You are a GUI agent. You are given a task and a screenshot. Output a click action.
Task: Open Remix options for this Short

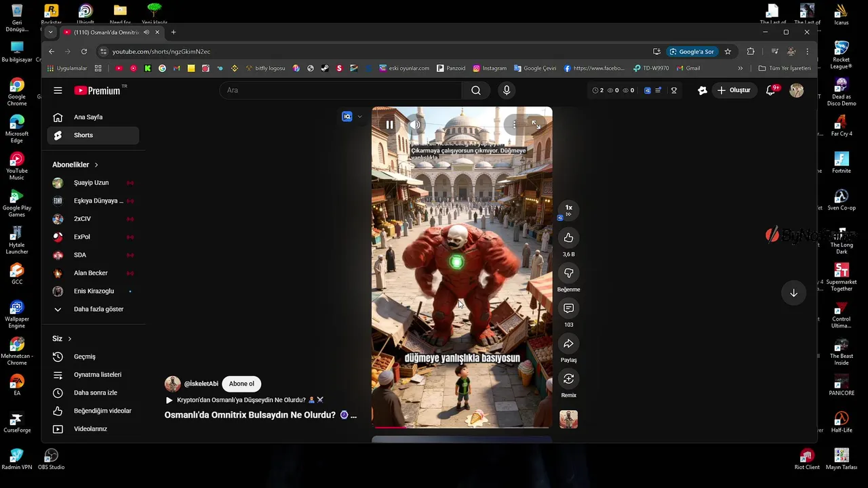(568, 379)
